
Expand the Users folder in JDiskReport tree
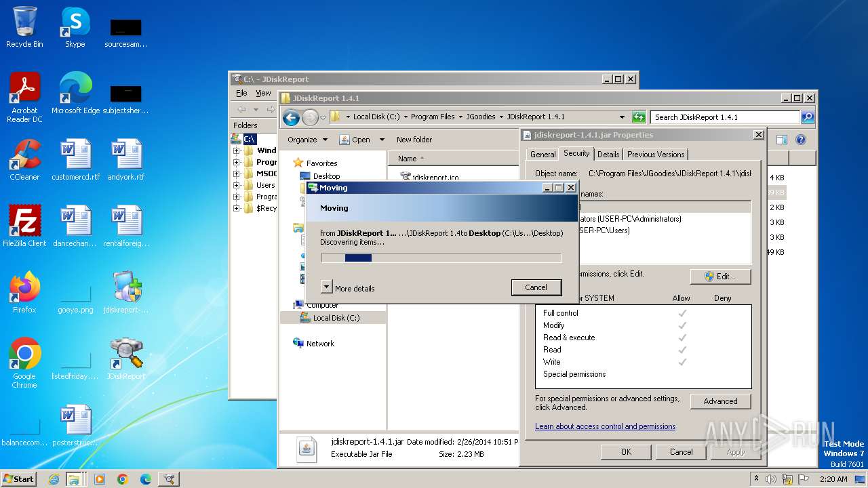point(237,185)
